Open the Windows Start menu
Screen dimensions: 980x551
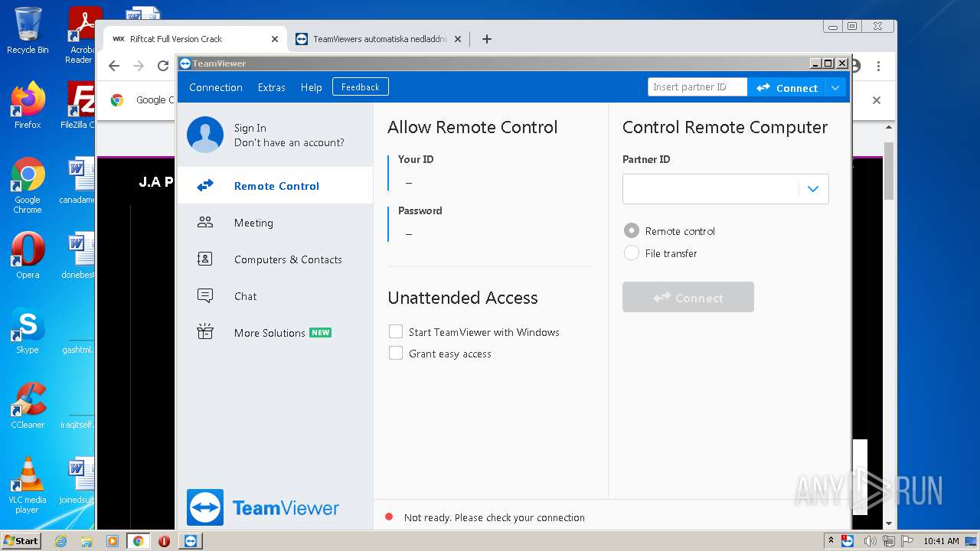tap(21, 541)
